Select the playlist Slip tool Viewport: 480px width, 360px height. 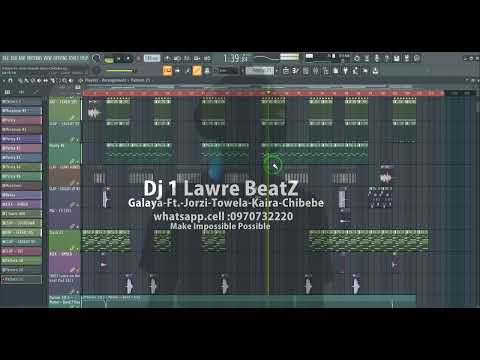(46, 80)
